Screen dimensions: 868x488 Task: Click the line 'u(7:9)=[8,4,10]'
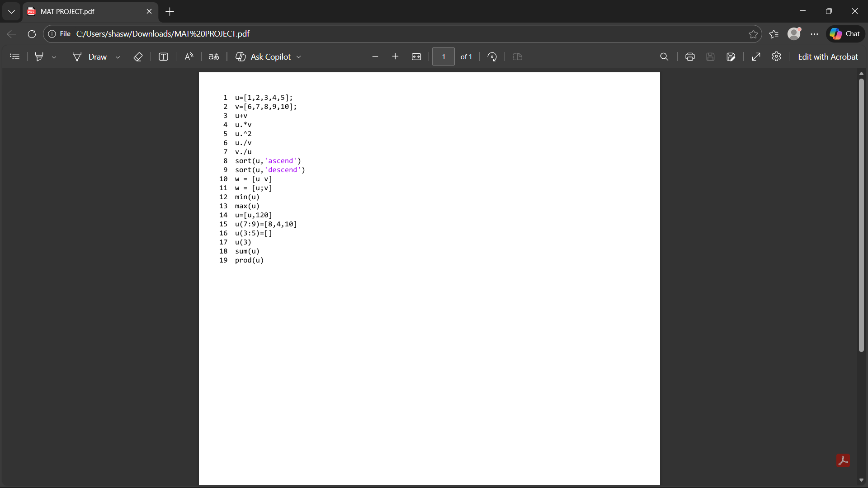[x=266, y=224]
